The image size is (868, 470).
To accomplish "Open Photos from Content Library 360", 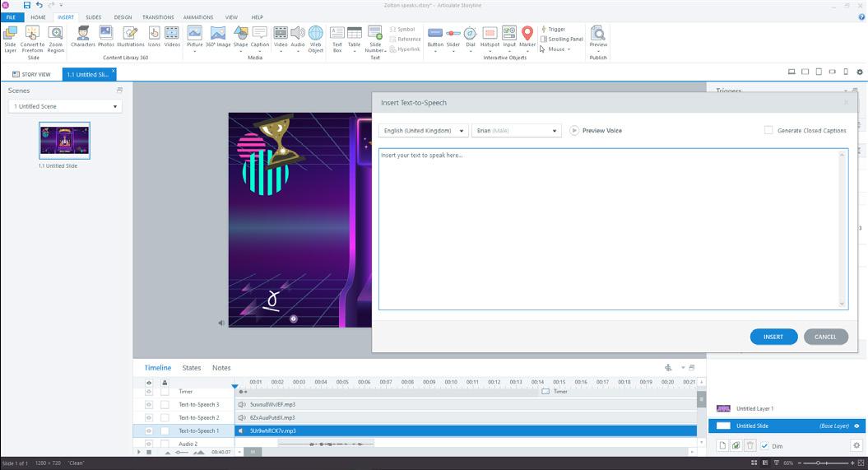I will [106, 36].
